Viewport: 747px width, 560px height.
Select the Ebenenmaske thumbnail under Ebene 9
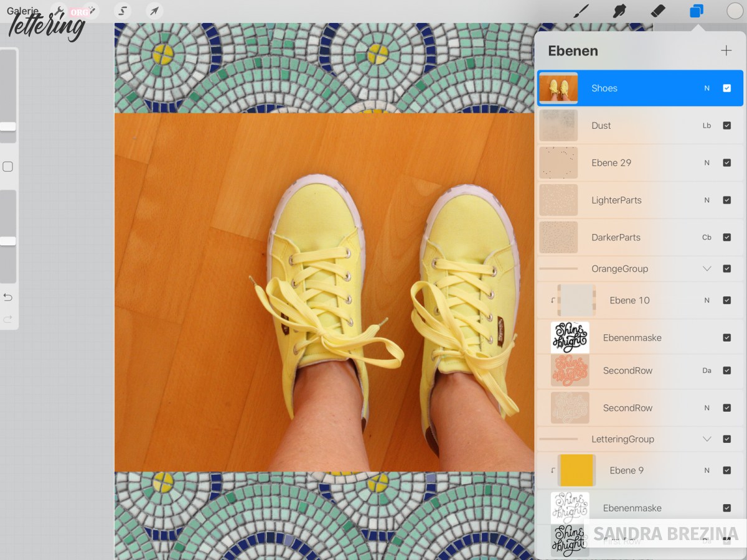pyautogui.click(x=570, y=508)
